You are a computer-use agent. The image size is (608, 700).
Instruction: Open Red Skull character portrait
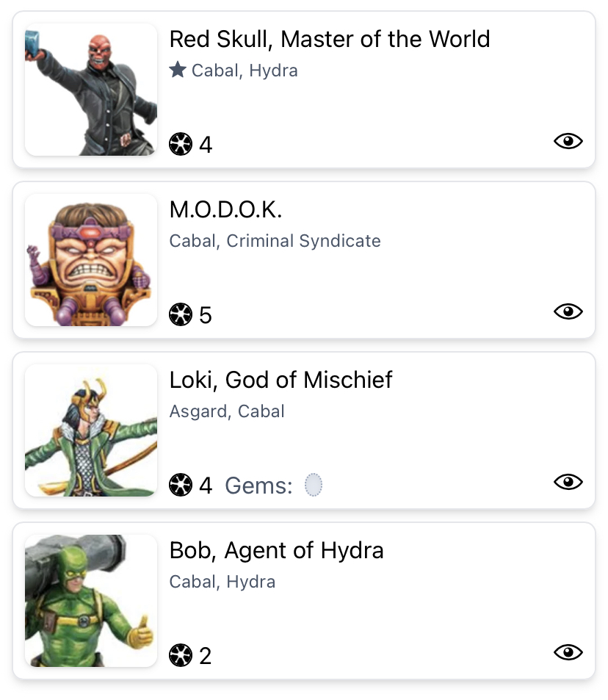click(91, 90)
